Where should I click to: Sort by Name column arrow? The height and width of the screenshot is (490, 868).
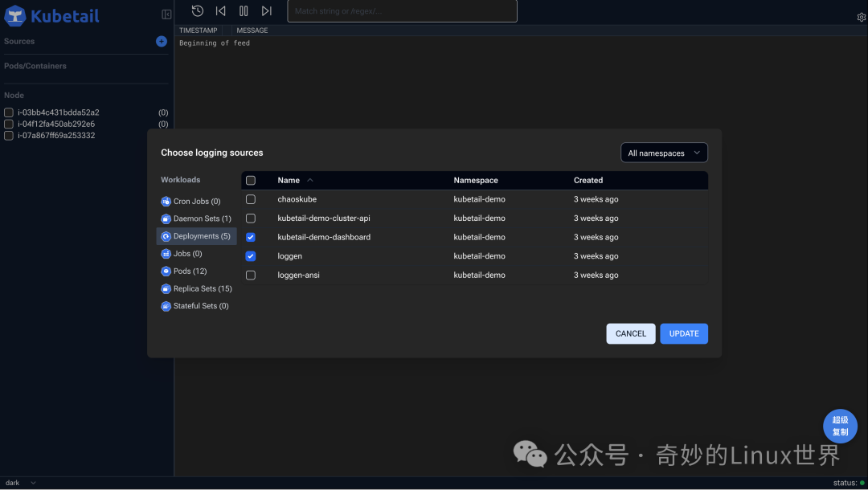click(310, 180)
